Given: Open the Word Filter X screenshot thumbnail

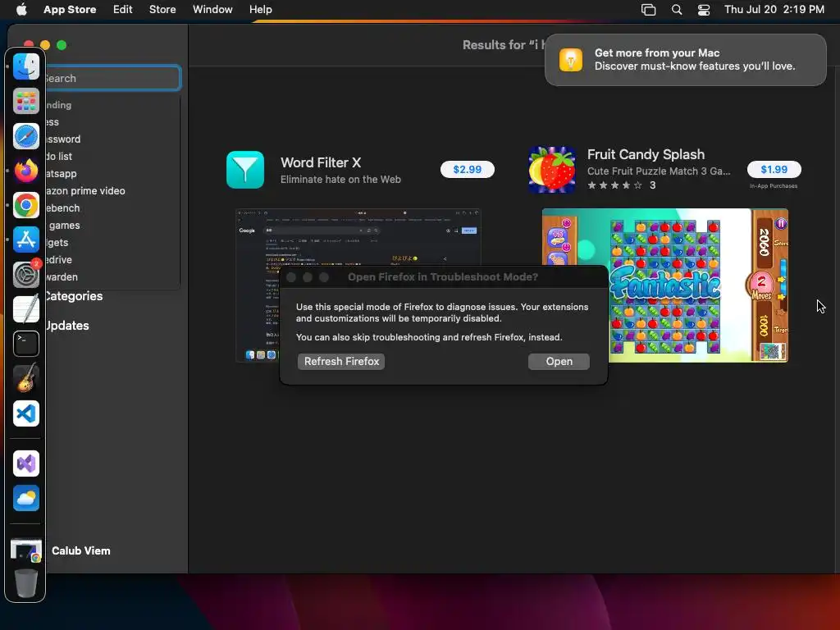Looking at the screenshot, I should click(358, 285).
